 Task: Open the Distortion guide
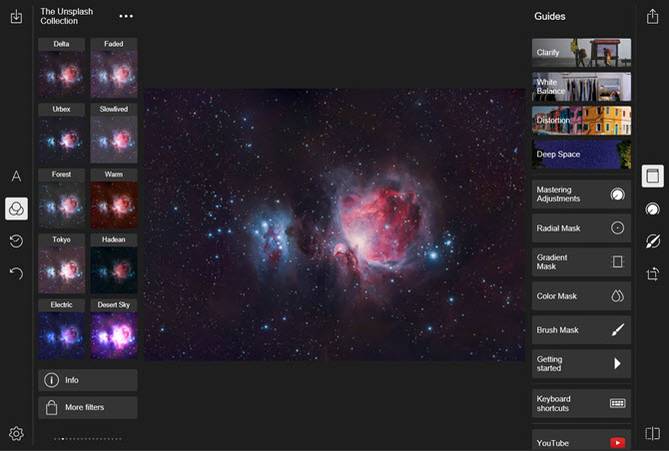[x=581, y=120]
